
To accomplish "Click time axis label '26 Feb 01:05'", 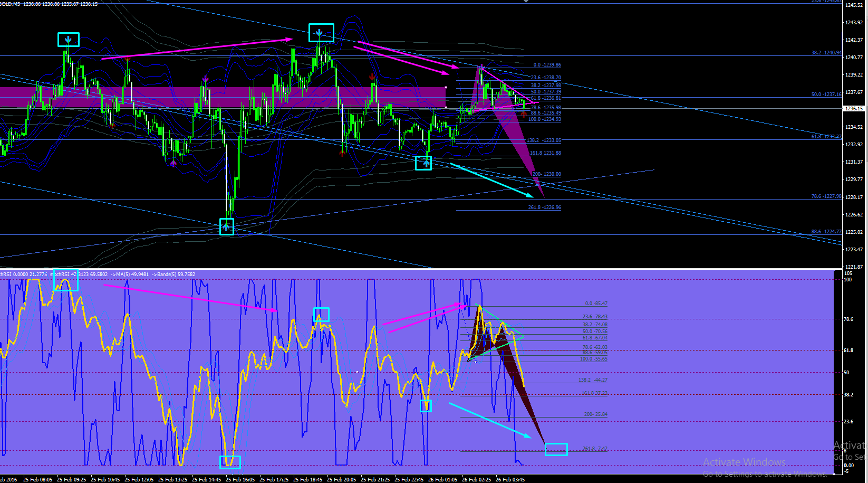I will (442, 480).
